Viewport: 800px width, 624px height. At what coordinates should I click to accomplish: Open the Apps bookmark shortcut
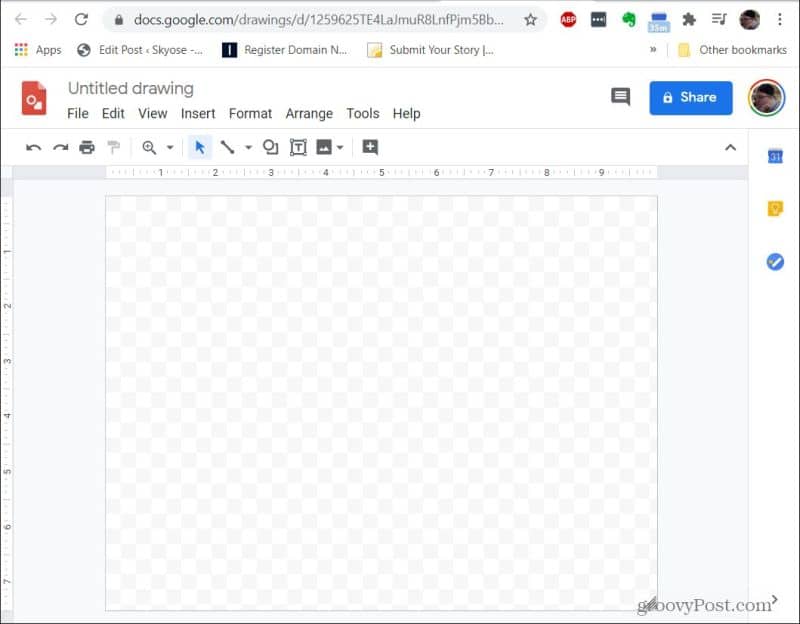tap(38, 49)
